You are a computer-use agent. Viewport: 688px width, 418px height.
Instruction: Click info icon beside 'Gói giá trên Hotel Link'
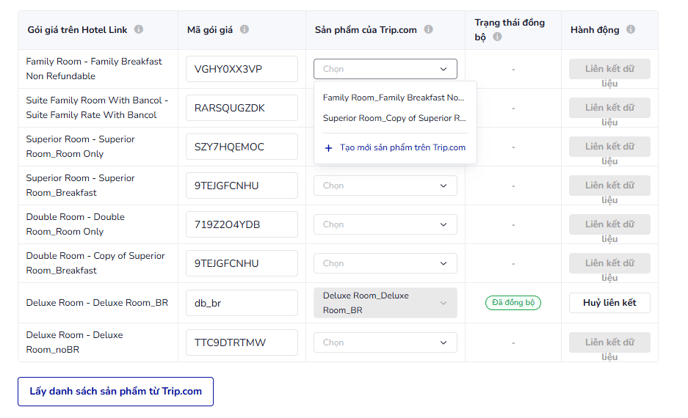[139, 30]
